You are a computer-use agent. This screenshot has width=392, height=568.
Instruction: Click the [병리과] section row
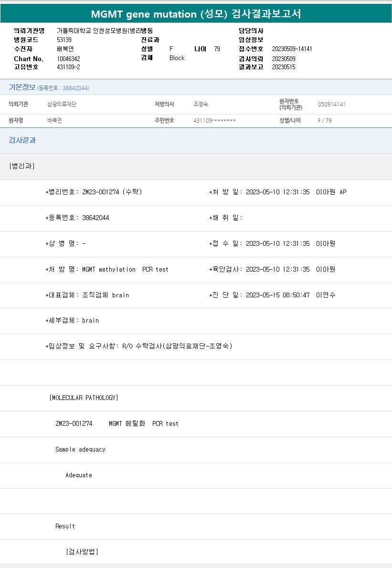[x=22, y=166]
